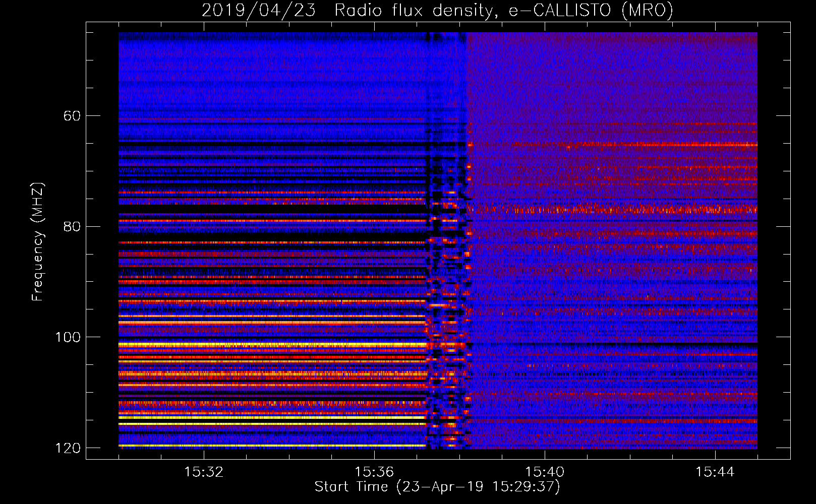Select the 60 MHz frequency tick label

pos(72,116)
